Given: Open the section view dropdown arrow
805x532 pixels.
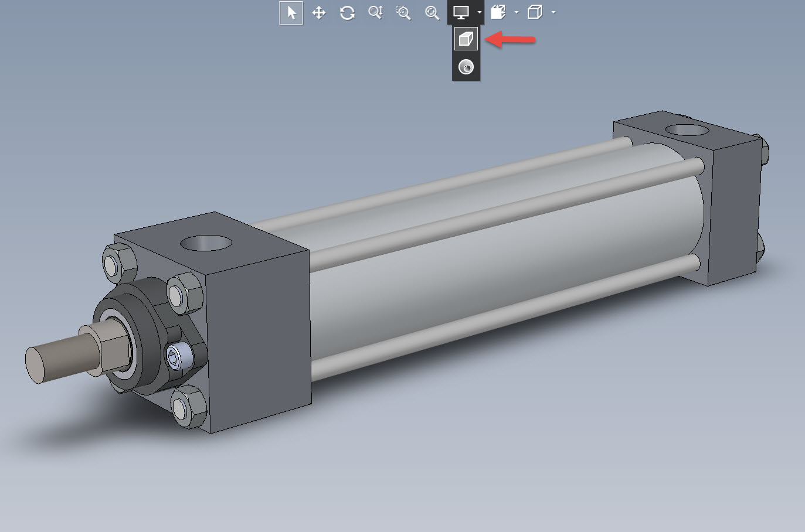Looking at the screenshot, I should (x=517, y=12).
